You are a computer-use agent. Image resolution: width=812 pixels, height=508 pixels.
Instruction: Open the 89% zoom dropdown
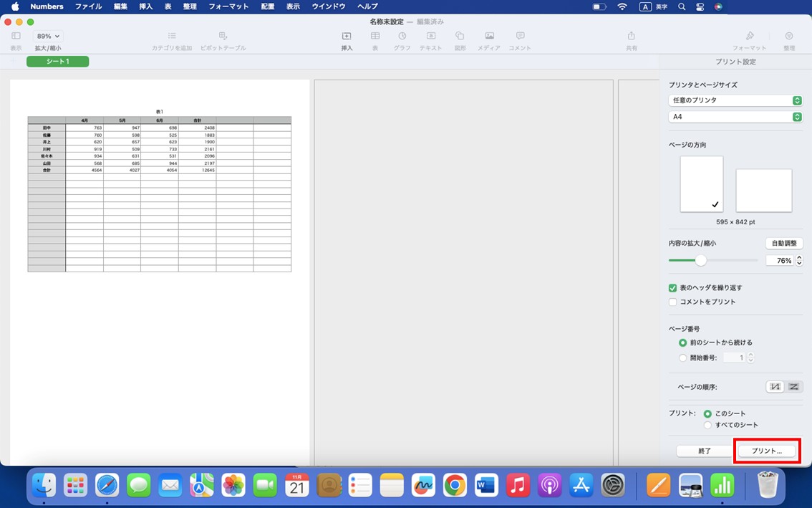pyautogui.click(x=45, y=35)
